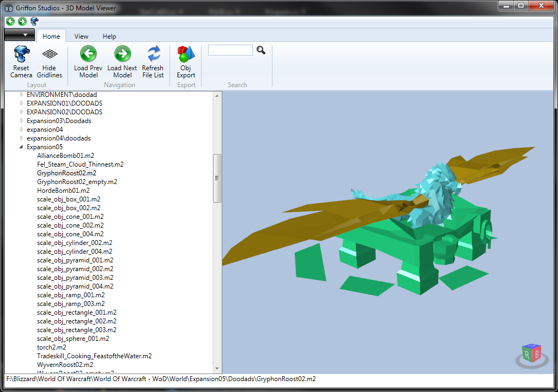
Task: Select scale_obj_sphere_001.m2
Action: pos(73,339)
